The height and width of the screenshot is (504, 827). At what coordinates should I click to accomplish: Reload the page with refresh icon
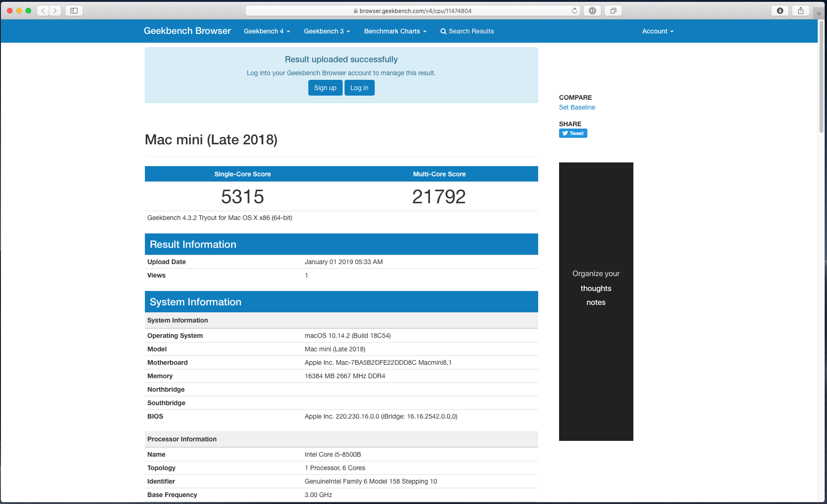click(x=574, y=11)
